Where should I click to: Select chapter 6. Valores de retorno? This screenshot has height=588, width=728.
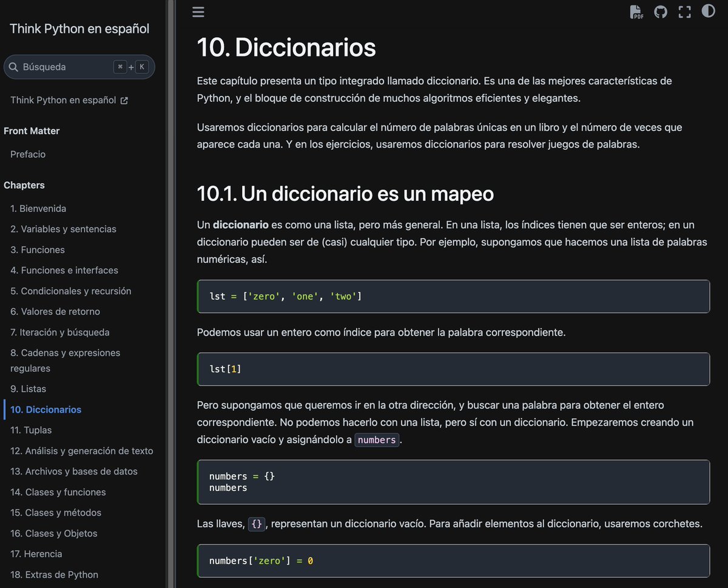pos(55,311)
